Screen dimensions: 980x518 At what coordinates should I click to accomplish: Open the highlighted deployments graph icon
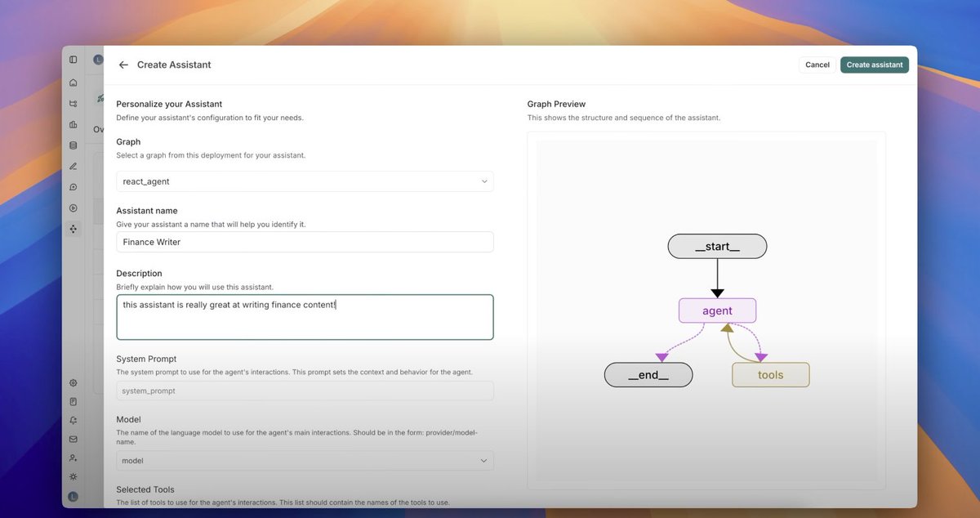click(x=73, y=230)
